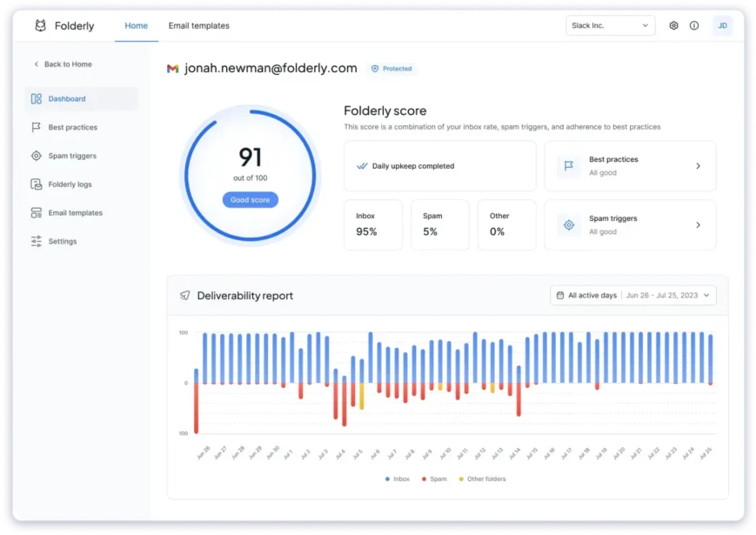This screenshot has width=756, height=535.
Task: Click the Email templates sidebar icon
Action: coord(37,213)
